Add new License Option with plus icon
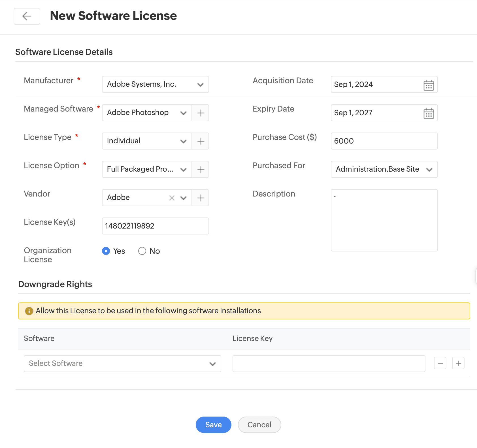Viewport: 477px width, 448px height. tap(201, 170)
